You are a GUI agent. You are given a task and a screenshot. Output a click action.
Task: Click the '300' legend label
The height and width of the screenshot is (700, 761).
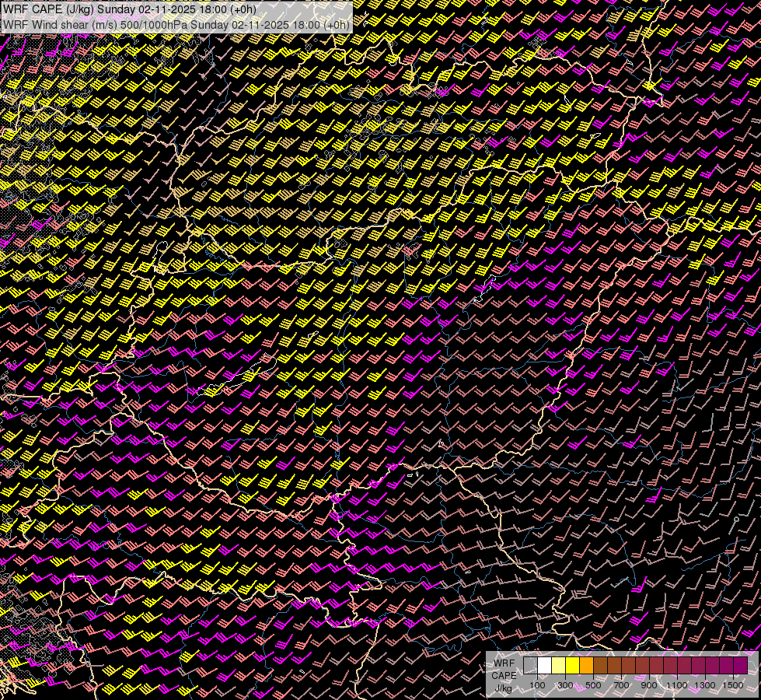coord(565,685)
